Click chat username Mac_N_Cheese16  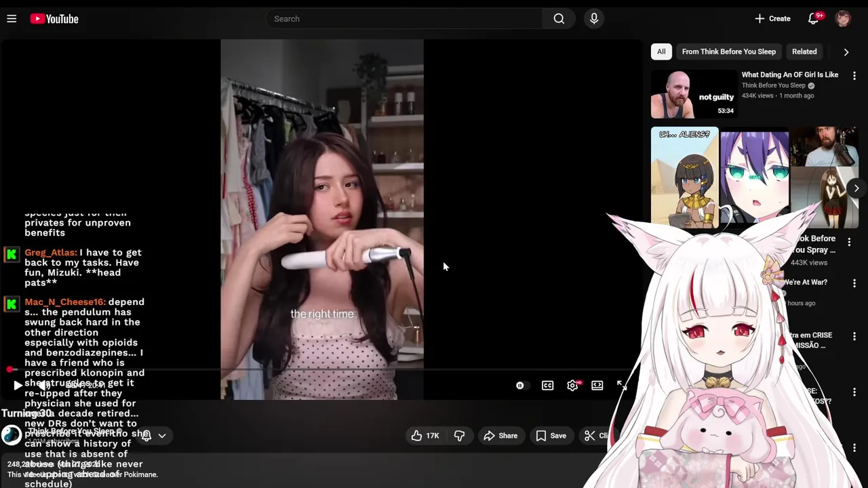point(65,302)
